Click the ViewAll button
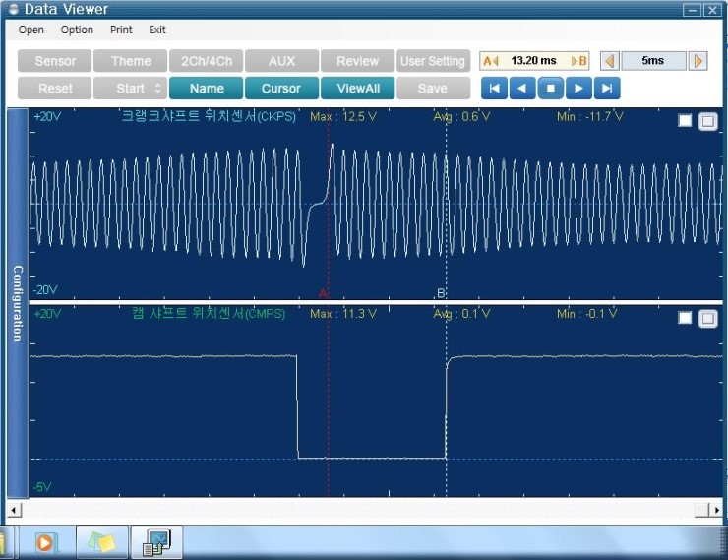This screenshot has width=728, height=560. coord(357,89)
